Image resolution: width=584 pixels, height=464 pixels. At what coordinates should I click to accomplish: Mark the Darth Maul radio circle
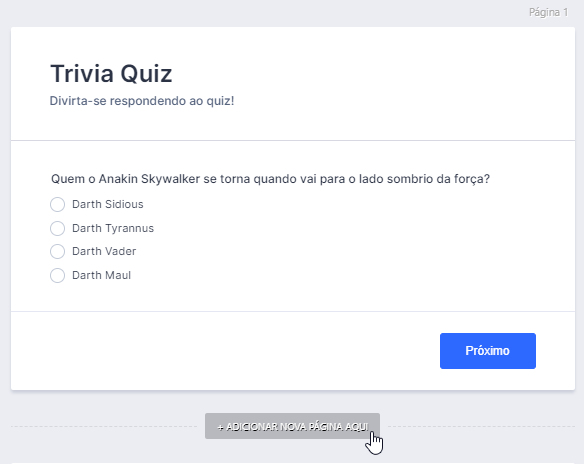[x=57, y=276]
